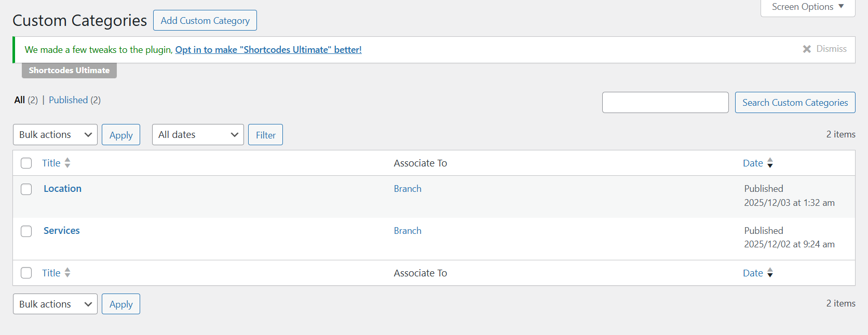Tick the Services row checkbox
868x335 pixels.
point(26,231)
